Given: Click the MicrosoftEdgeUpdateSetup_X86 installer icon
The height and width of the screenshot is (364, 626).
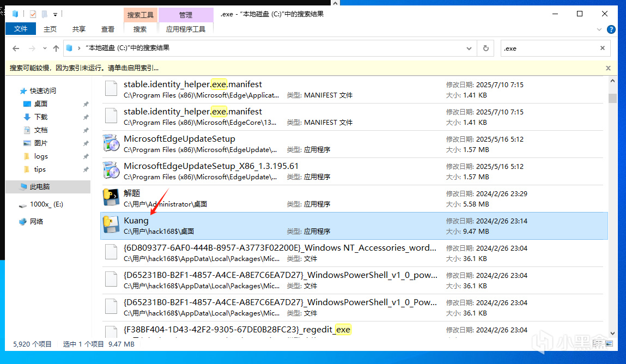Looking at the screenshot, I should click(111, 171).
